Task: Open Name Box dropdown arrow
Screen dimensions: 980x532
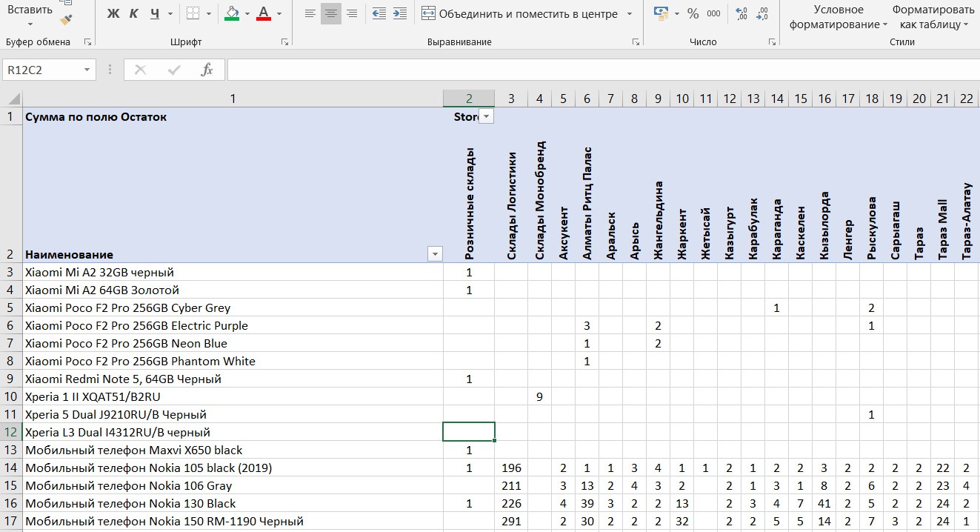Action: pos(87,70)
